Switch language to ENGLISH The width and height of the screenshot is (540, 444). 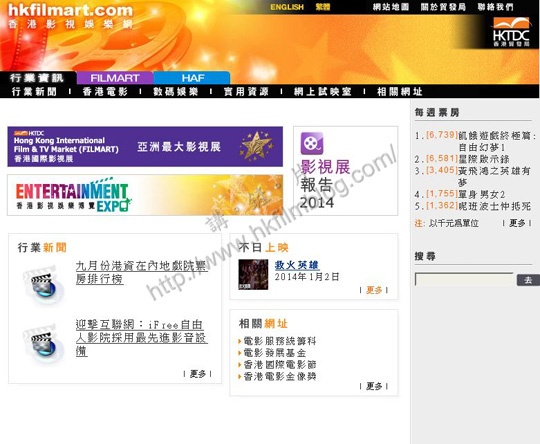287,7
